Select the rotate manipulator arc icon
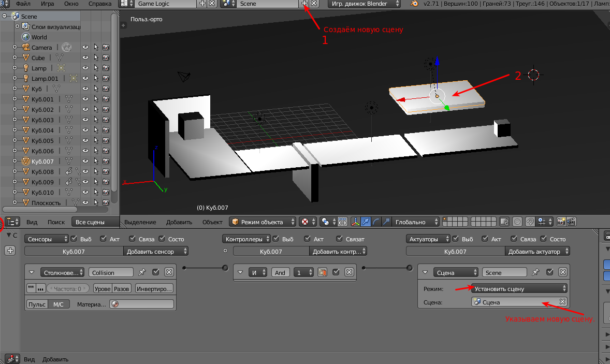 point(376,222)
